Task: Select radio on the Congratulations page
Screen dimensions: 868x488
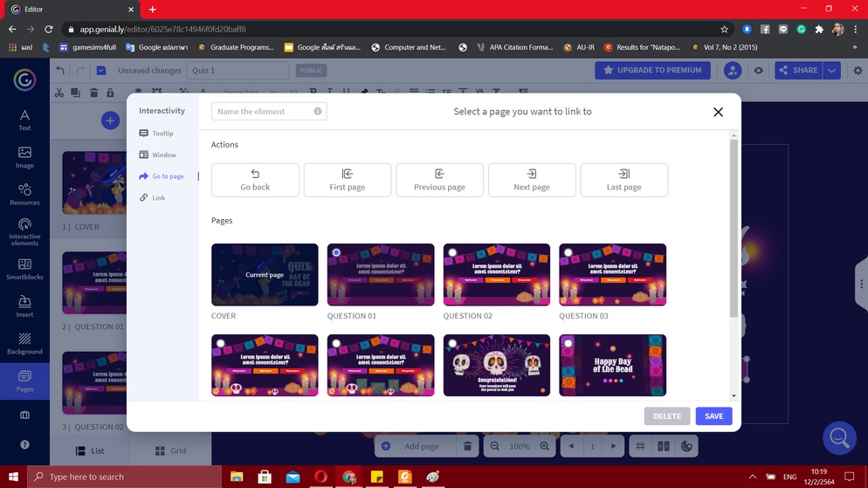Action: (x=452, y=343)
